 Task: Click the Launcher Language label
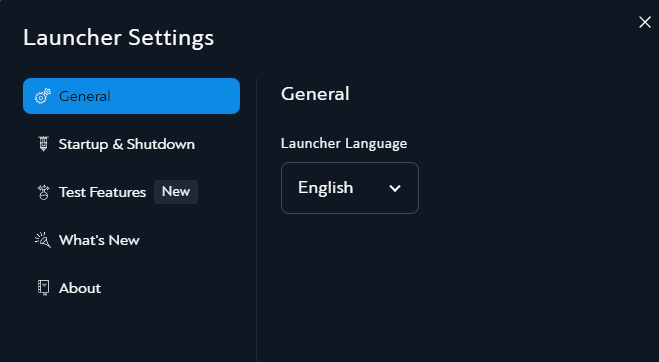click(344, 143)
